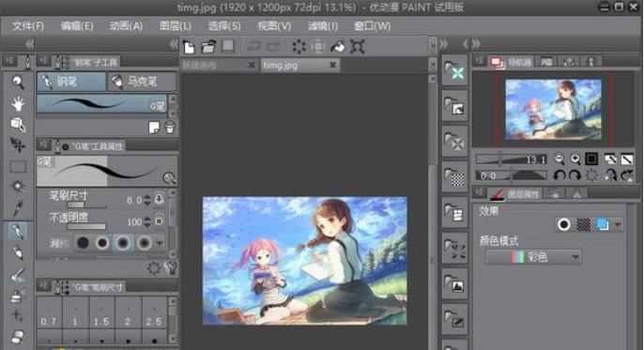Click the Create copy of sub tool icon
Screen dimensions: 644x350
(154, 128)
